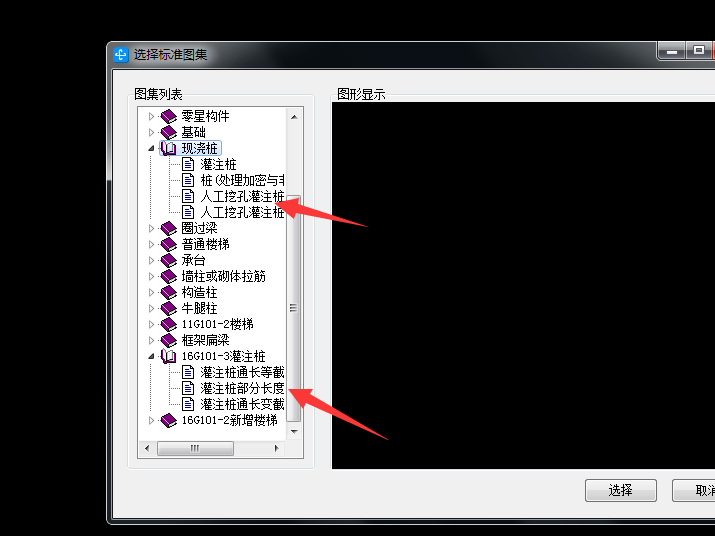
Task: Click the 选择 button
Action: 621,490
